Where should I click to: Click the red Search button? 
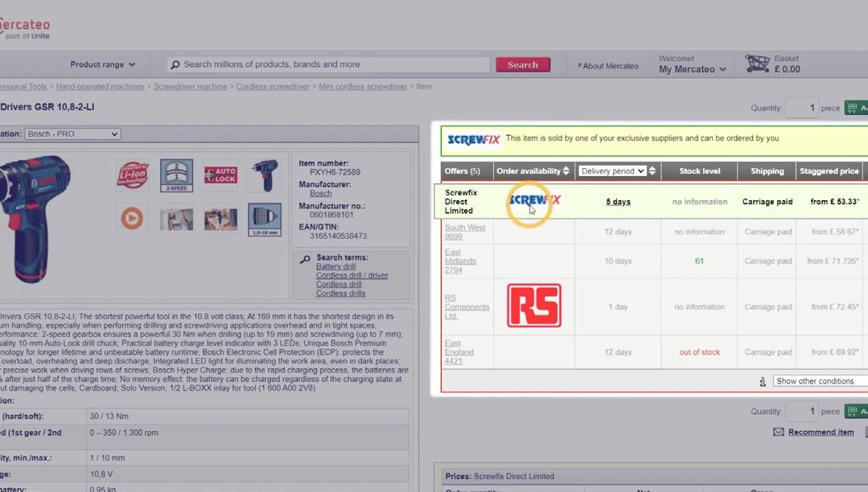[x=523, y=65]
